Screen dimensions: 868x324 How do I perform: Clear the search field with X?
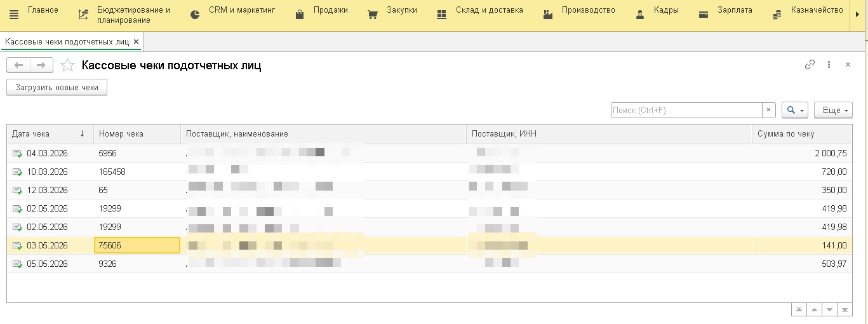pos(769,111)
